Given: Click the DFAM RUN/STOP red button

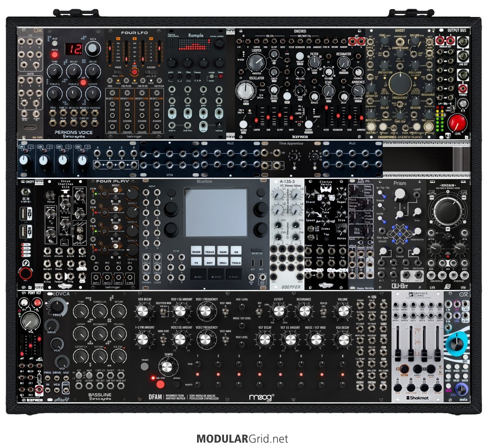Looking at the screenshot, I should click(160, 384).
